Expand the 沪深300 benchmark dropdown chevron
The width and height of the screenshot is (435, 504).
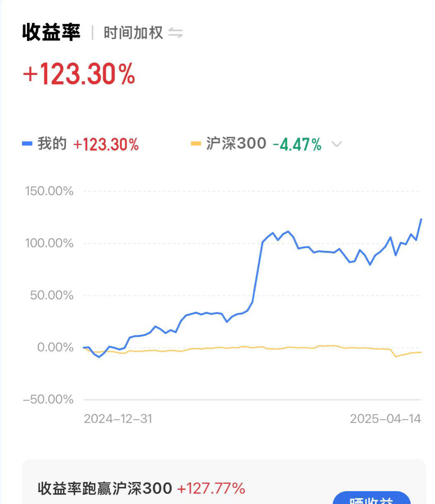(336, 144)
